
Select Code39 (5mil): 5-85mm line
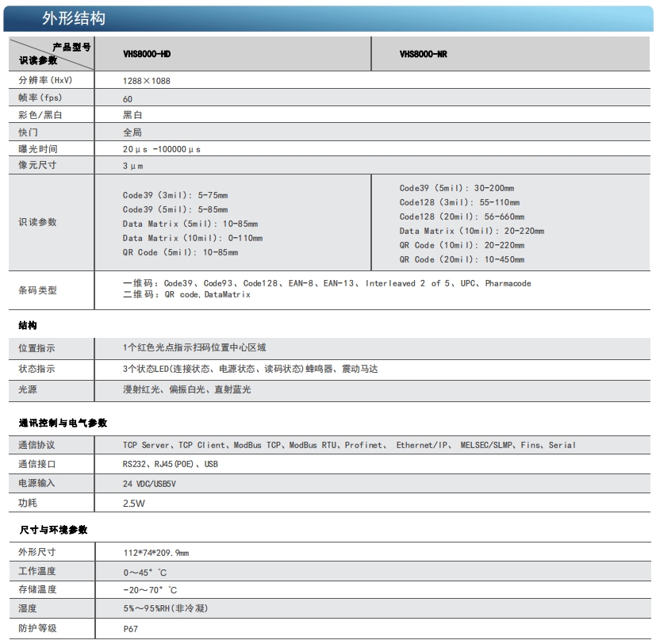(x=175, y=209)
